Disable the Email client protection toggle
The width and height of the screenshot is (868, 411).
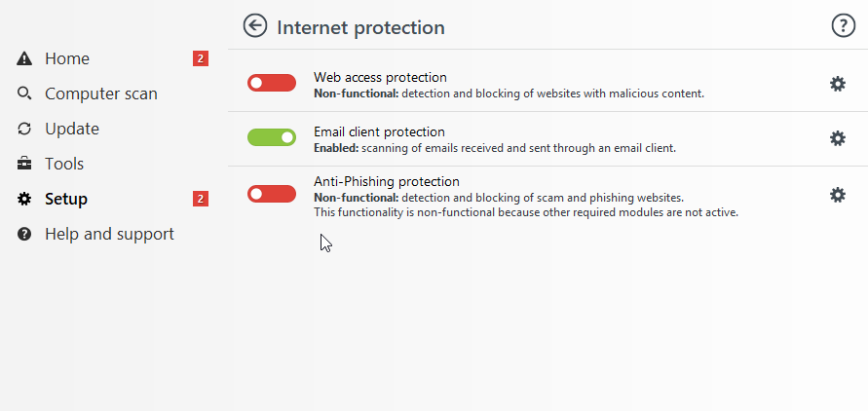(272, 137)
